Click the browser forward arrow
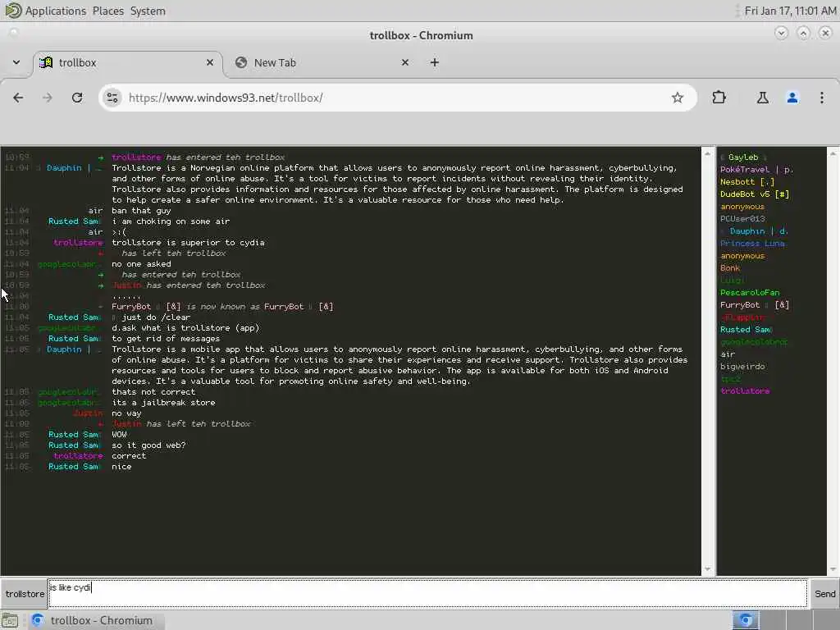The height and width of the screenshot is (630, 840). (48, 98)
